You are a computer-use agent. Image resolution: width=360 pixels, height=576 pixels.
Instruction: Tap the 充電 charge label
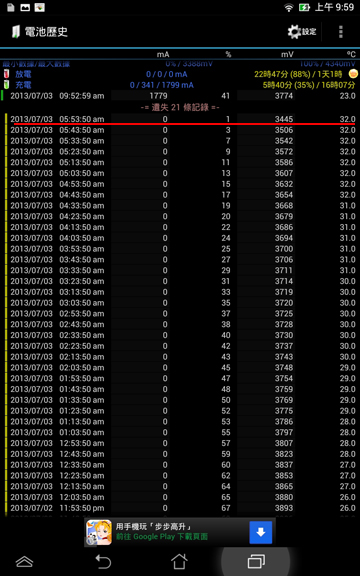[x=23, y=85]
